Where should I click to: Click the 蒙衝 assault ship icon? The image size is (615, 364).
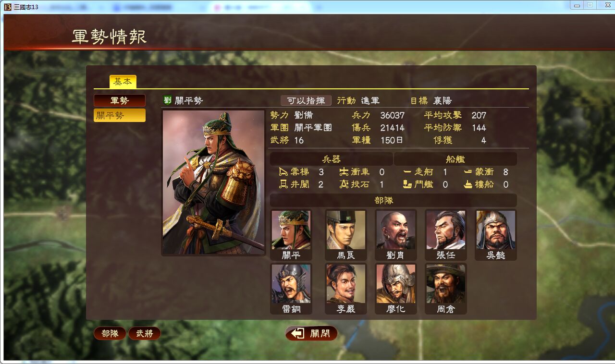pos(468,172)
